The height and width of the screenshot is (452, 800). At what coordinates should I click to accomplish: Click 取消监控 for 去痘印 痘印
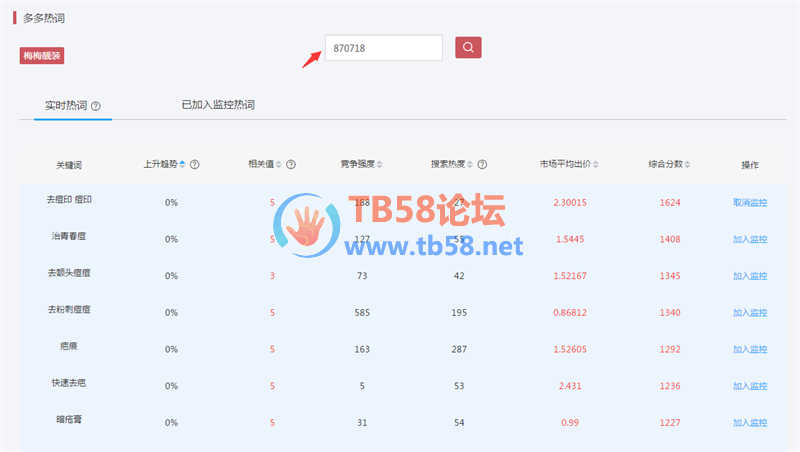point(749,203)
